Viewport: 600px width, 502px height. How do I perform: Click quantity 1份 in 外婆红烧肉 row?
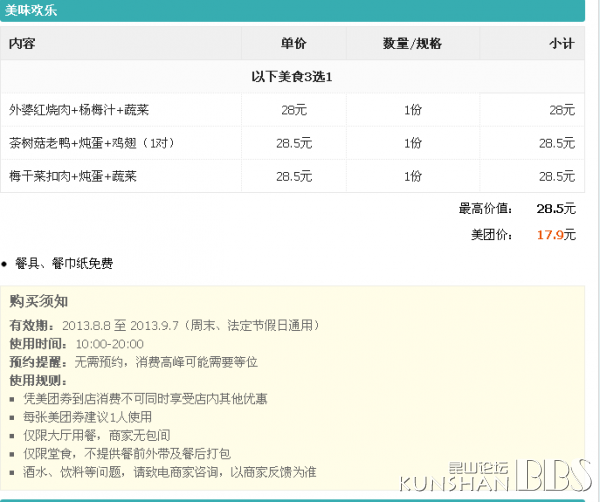413,110
